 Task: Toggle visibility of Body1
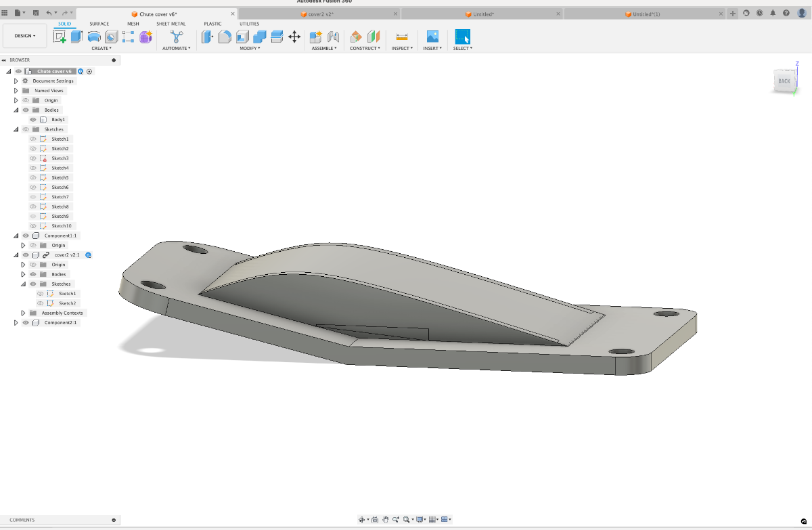[32, 120]
